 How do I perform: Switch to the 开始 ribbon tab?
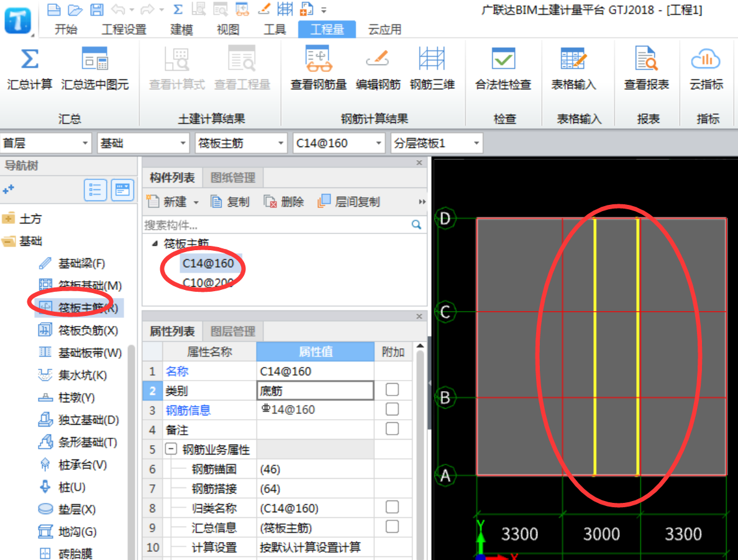pyautogui.click(x=66, y=30)
